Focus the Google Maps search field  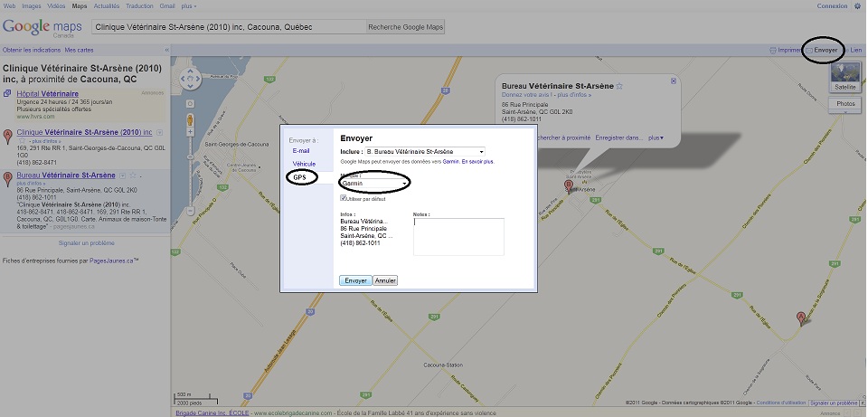coord(229,27)
